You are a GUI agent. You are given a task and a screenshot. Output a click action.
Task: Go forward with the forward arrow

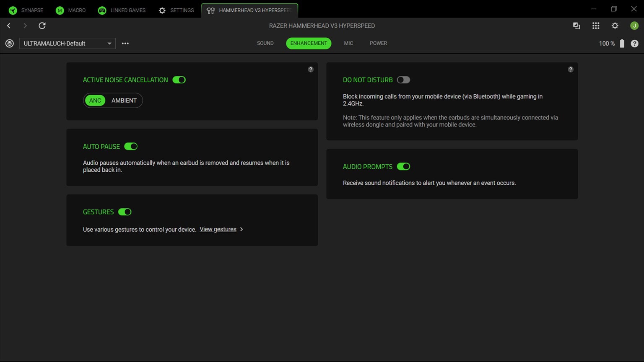[25, 26]
